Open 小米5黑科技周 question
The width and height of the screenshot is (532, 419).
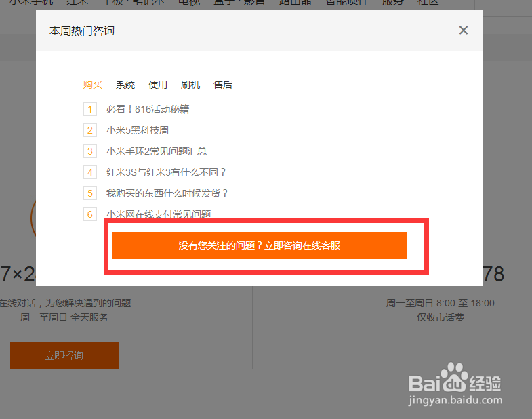(138, 130)
